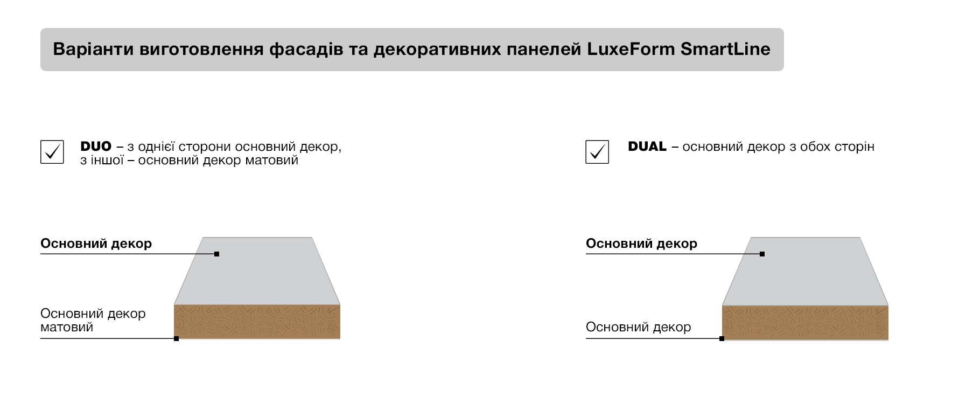Click the 'основний декор з обох сторін' description
The image size is (980, 396).
778,147
